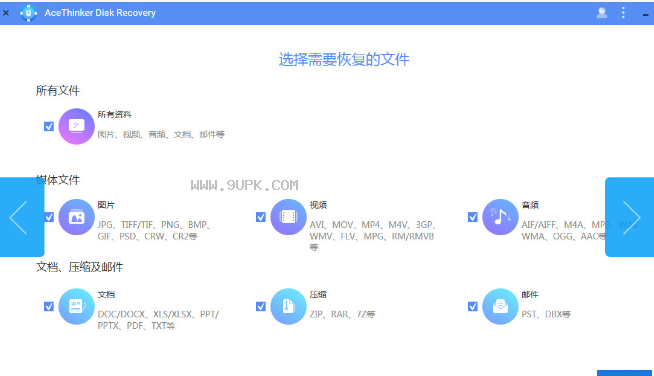Image resolution: width=654 pixels, height=376 pixels.
Task: Toggle the 压缩 archive checkbox
Action: [x=261, y=306]
